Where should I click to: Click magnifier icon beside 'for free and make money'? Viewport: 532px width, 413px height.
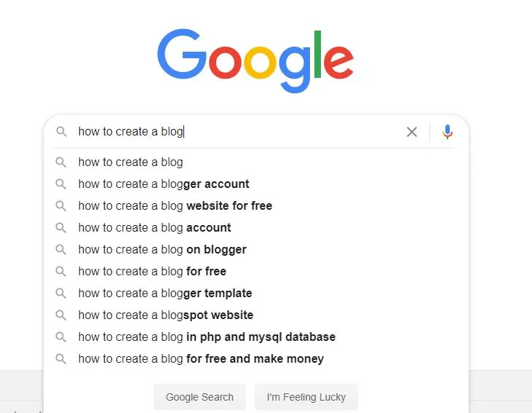61,359
